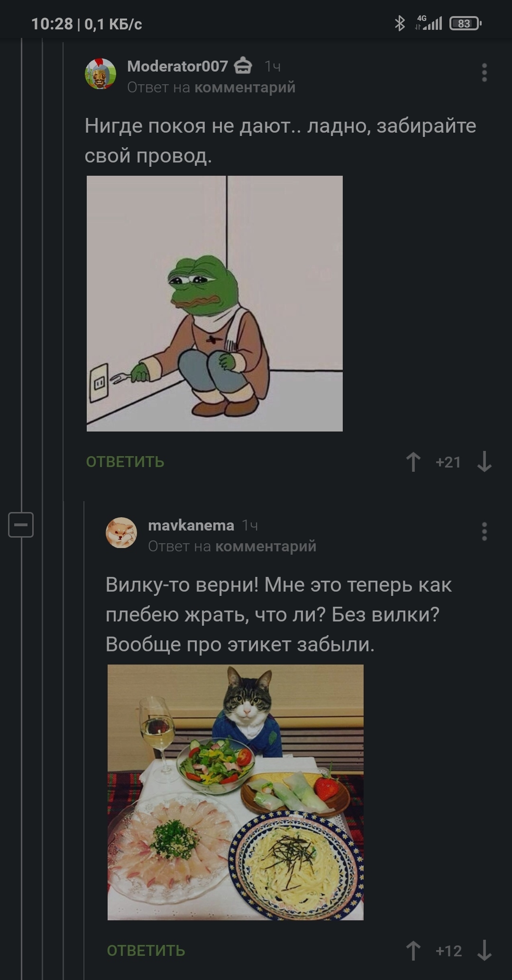Image resolution: width=512 pixels, height=980 pixels.
Task: Open the Pepe frog fork image
Action: coord(215,304)
